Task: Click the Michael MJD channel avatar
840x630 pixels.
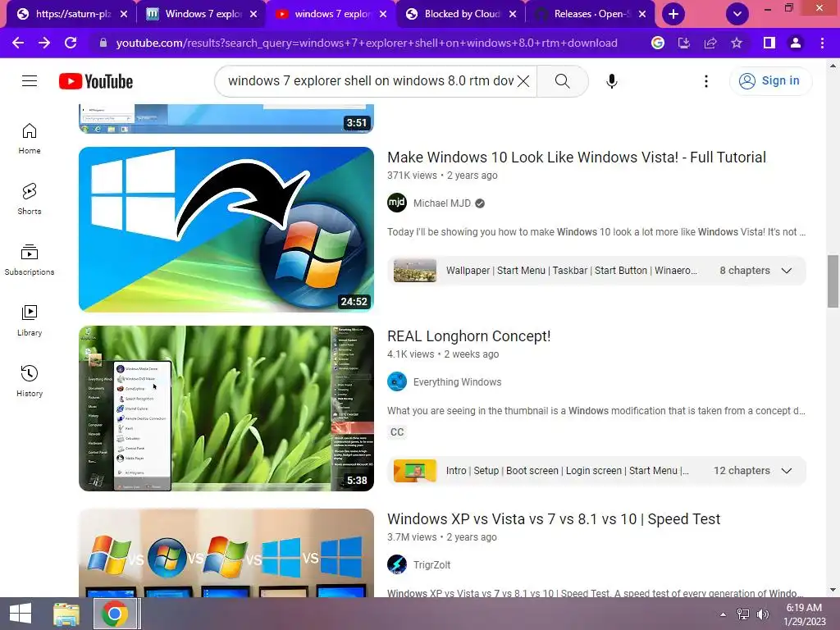Action: 397,203
